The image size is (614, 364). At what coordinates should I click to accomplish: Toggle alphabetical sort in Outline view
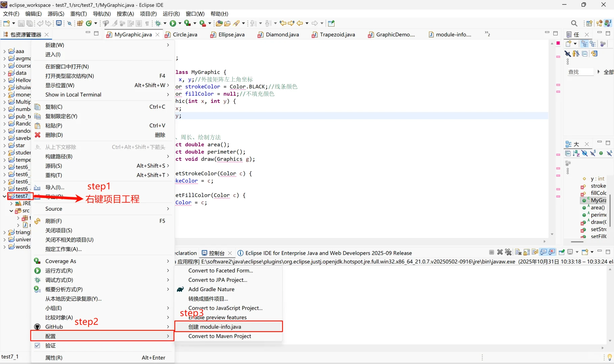(576, 153)
